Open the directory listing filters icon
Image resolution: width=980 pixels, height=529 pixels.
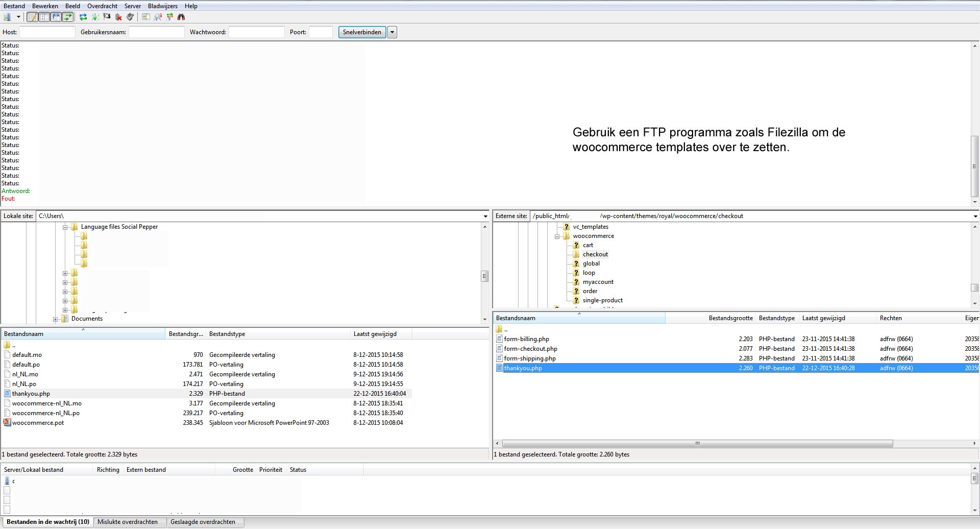[146, 17]
